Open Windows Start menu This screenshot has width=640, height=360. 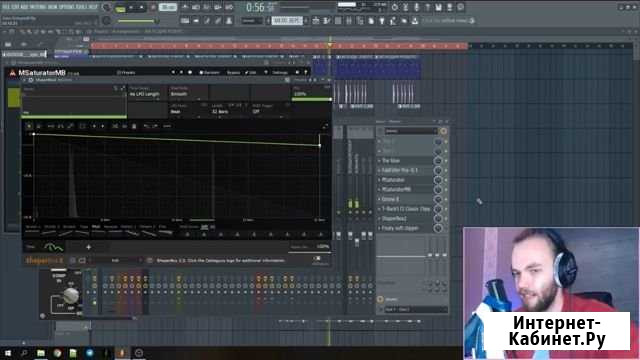pyautogui.click(x=8, y=353)
